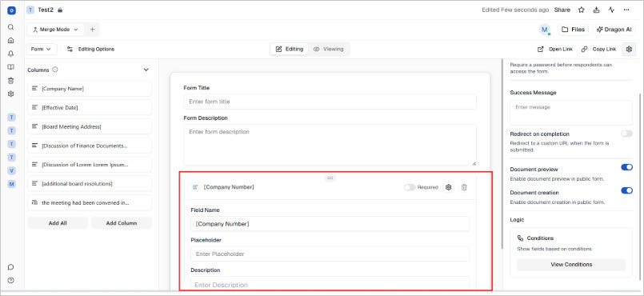This screenshot has height=296, width=644.
Task: Open the Form dropdown
Action: coord(42,49)
